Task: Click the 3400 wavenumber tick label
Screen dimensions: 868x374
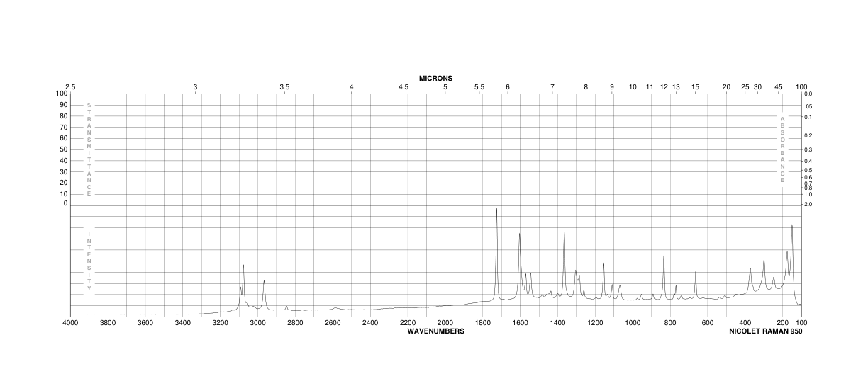Action: coord(182,323)
